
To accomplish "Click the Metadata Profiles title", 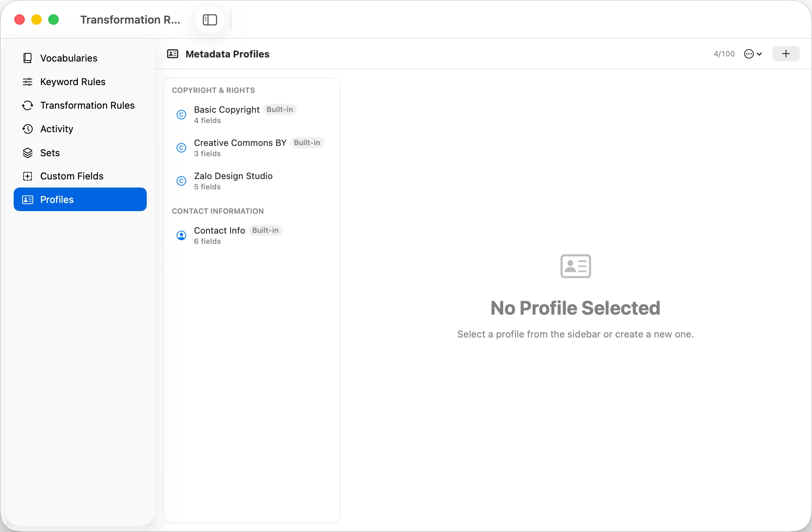I will pos(228,54).
